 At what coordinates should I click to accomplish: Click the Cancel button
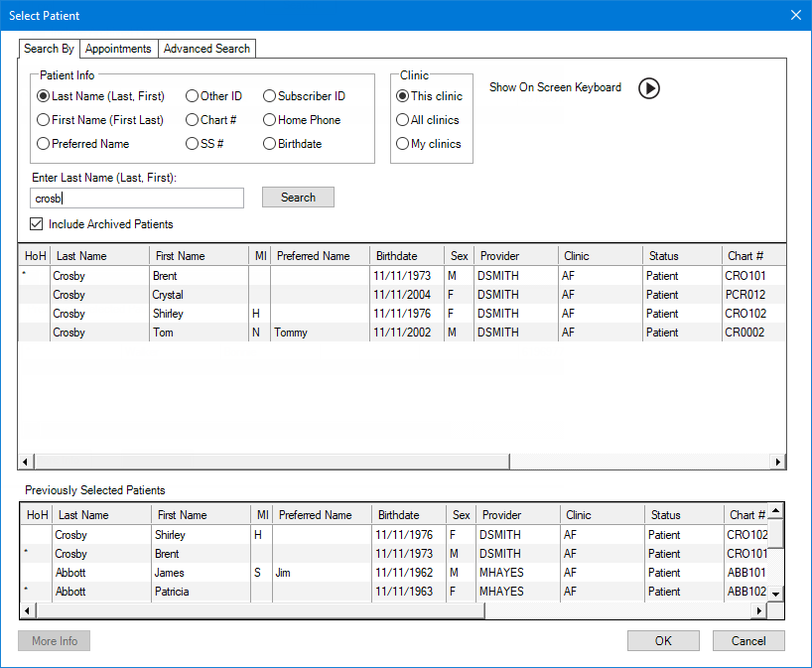(x=748, y=641)
